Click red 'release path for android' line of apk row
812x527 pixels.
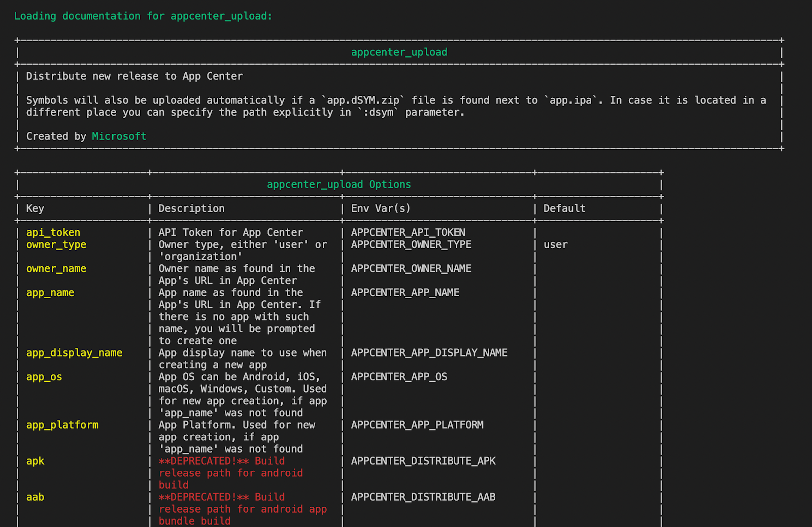tap(231, 473)
